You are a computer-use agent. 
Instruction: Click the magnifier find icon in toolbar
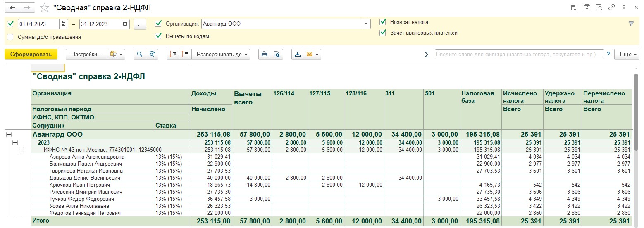(140, 54)
